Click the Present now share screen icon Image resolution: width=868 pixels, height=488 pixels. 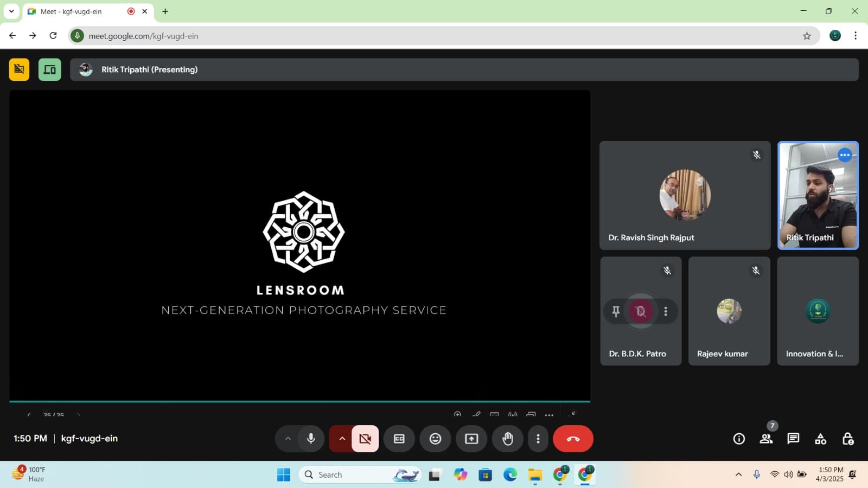(471, 439)
